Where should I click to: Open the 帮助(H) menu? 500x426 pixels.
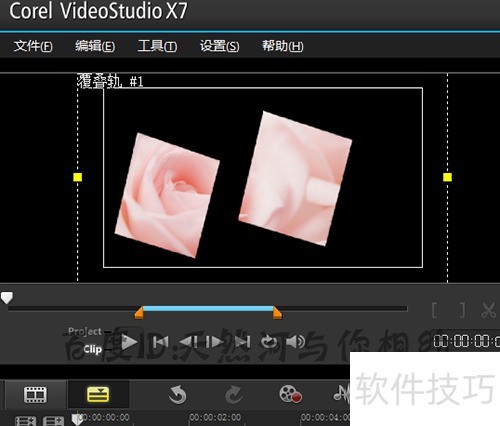click(282, 46)
